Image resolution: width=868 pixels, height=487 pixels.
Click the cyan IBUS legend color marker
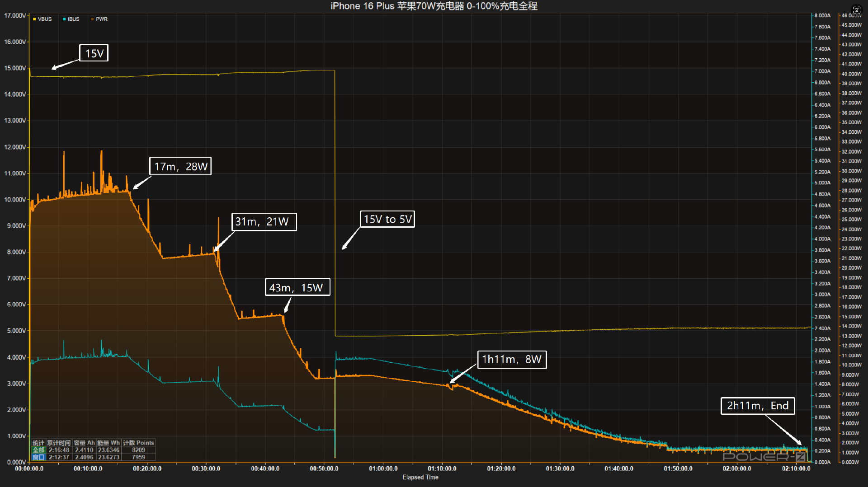[x=64, y=19]
